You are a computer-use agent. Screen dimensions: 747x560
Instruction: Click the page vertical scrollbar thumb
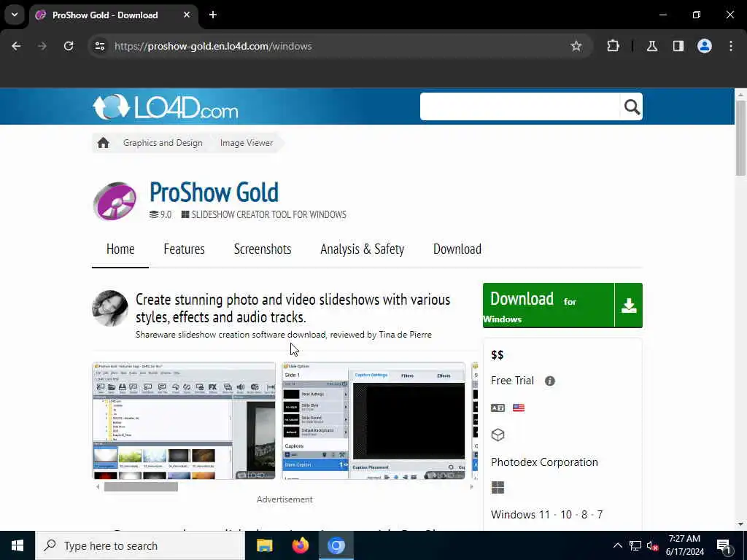click(740, 138)
